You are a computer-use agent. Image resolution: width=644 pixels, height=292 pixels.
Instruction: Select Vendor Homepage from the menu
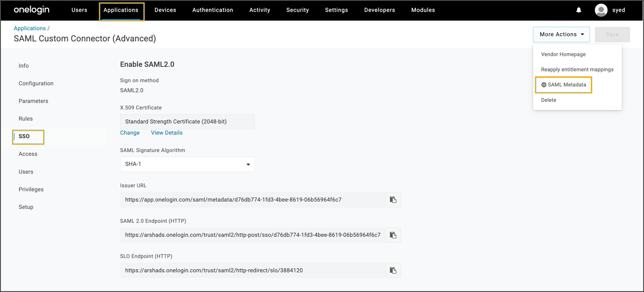(x=563, y=54)
